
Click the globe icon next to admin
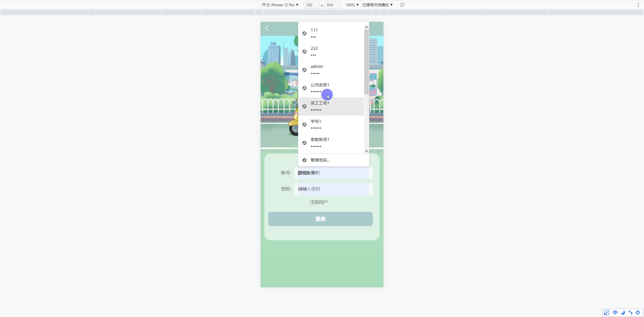pos(304,70)
